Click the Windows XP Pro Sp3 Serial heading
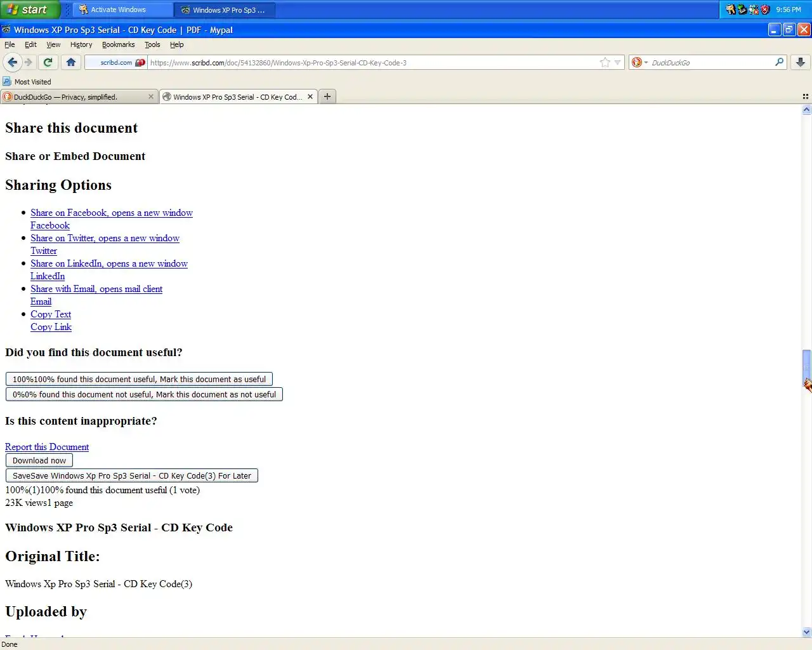 [119, 527]
